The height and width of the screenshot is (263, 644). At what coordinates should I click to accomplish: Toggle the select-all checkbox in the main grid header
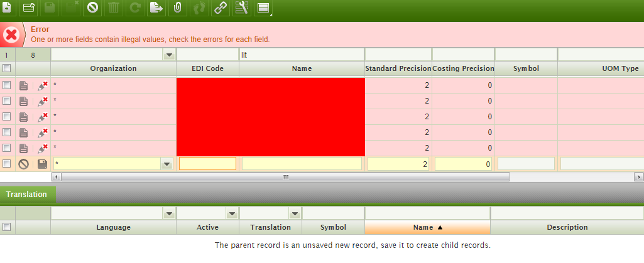(6, 68)
